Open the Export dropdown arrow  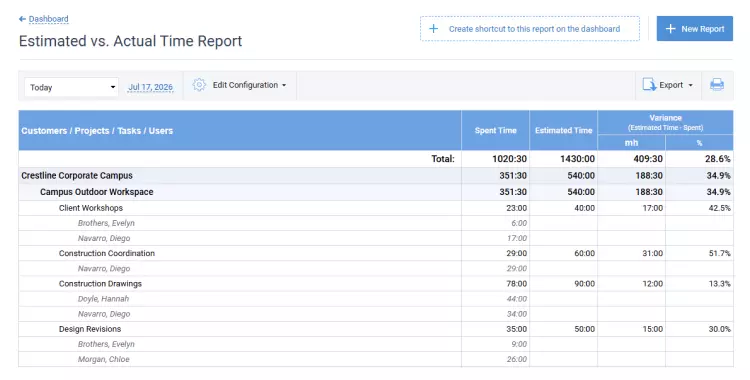tap(690, 85)
